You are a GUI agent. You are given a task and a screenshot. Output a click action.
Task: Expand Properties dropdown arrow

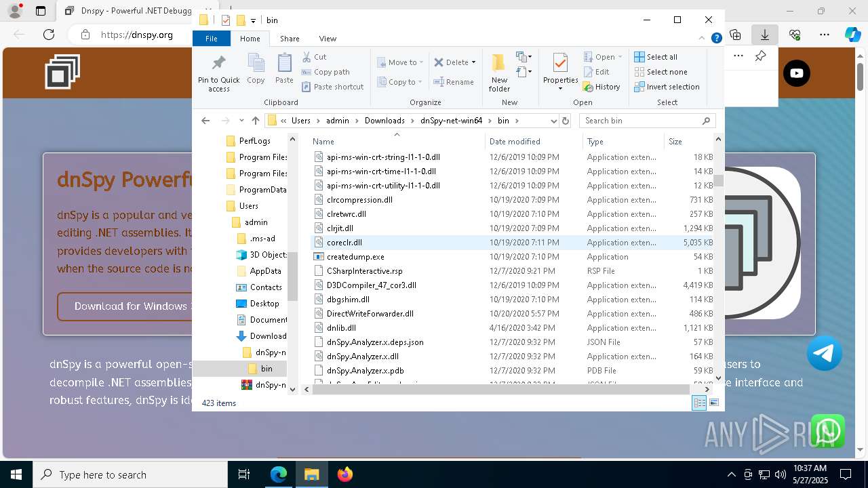pyautogui.click(x=560, y=89)
